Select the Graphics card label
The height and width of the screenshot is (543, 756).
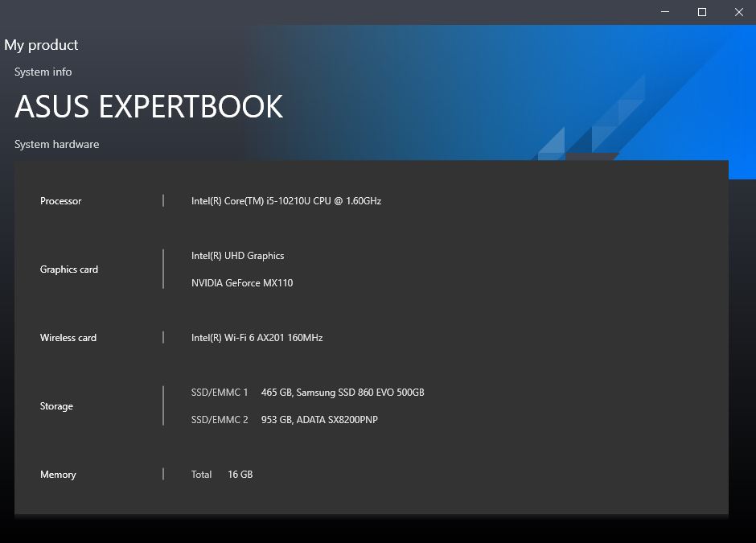point(69,269)
